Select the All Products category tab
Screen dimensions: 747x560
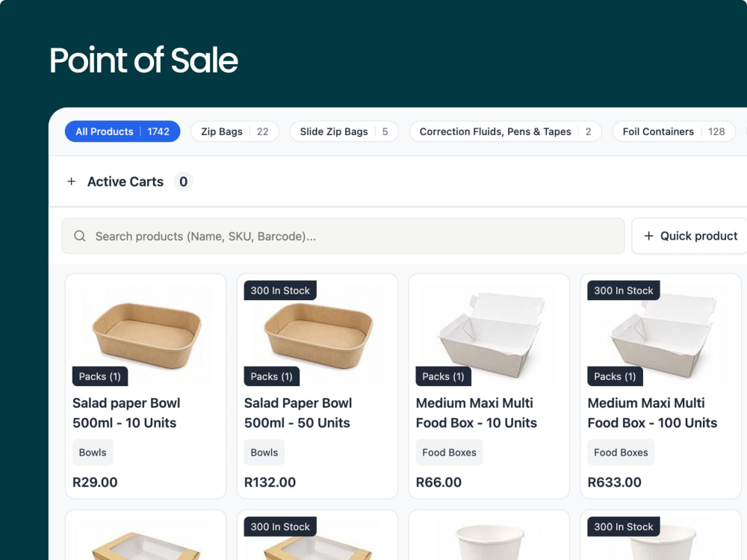123,131
